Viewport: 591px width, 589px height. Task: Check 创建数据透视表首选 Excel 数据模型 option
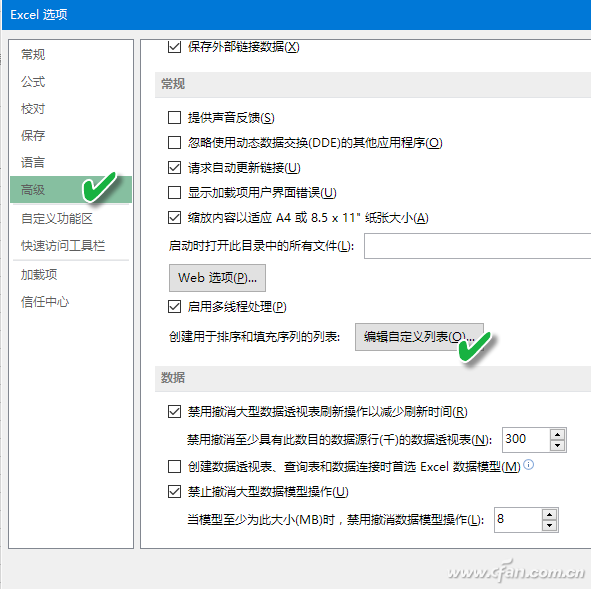(174, 467)
